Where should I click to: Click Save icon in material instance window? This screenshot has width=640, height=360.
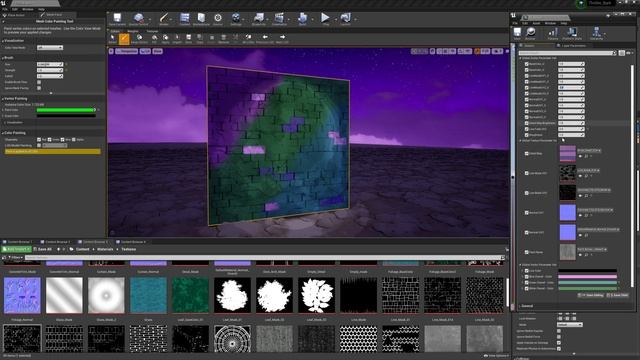(517, 33)
